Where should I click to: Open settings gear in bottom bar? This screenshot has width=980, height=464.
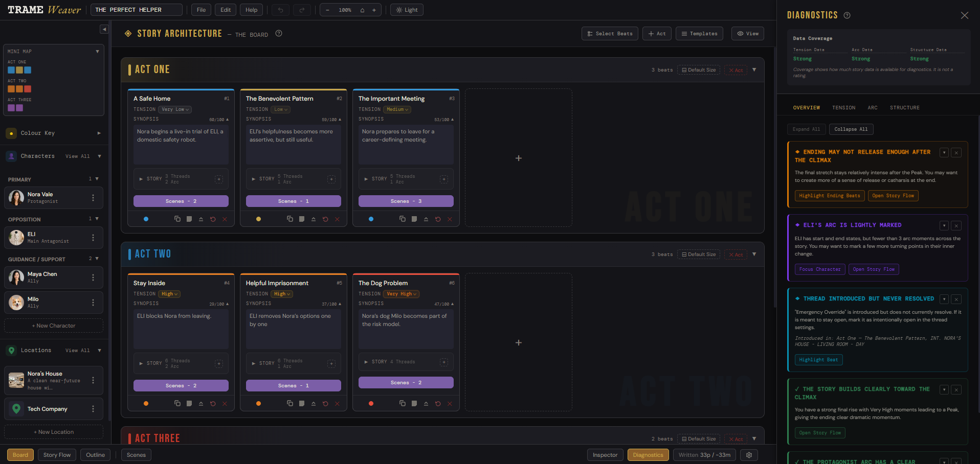[x=749, y=455]
